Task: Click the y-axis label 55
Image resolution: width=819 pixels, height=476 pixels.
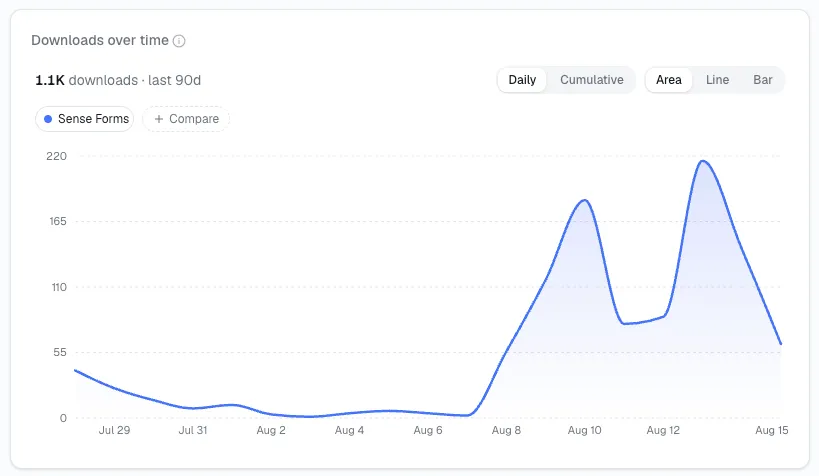Action: [x=60, y=353]
